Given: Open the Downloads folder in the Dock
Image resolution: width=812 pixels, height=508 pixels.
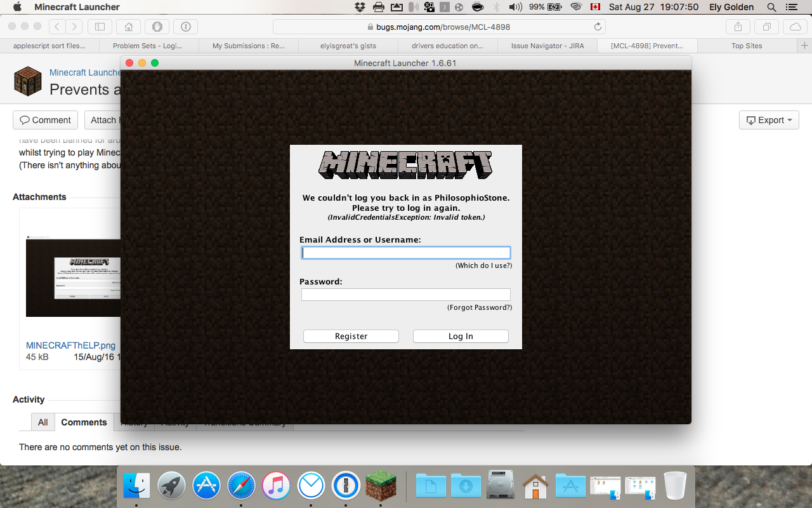Looking at the screenshot, I should (x=466, y=486).
